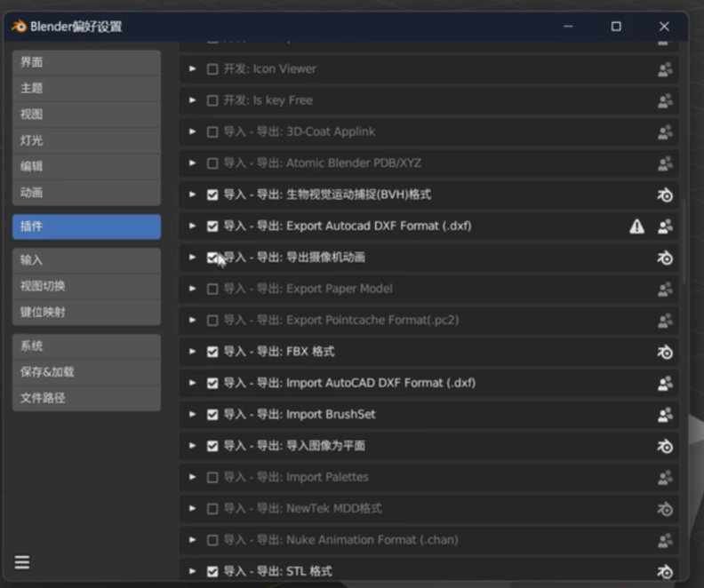This screenshot has width=704, height=588.
Task: Uncheck Import AutoCAD DXF Format add-on
Action: click(212, 383)
